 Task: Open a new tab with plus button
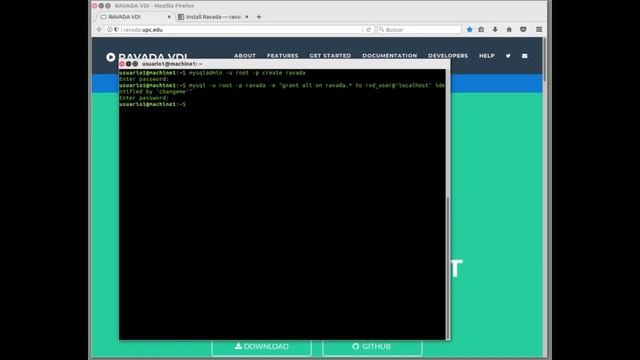(259, 17)
